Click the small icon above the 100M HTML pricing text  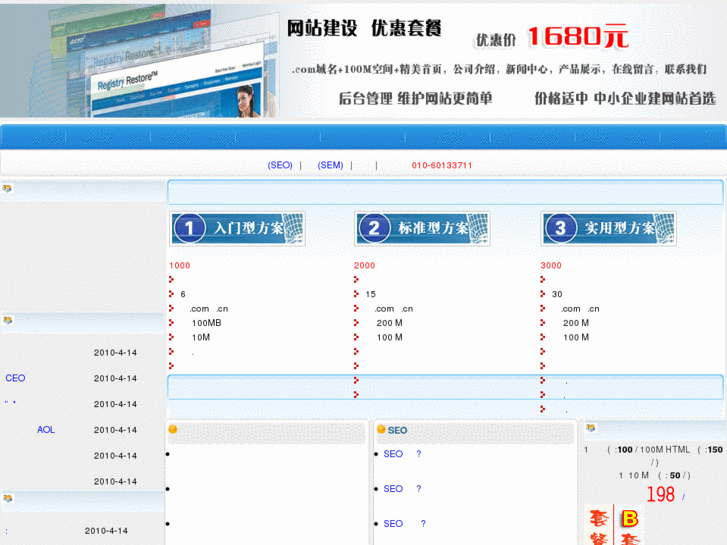(x=591, y=428)
